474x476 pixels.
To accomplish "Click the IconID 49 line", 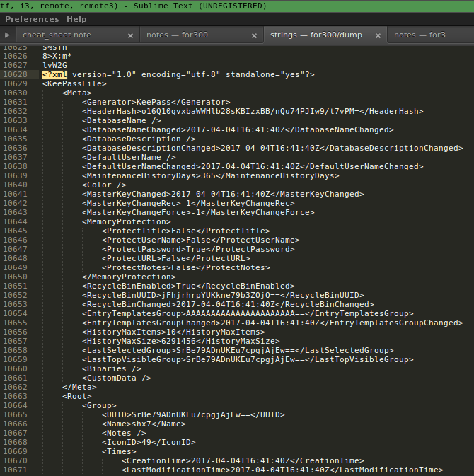I will tap(149, 442).
